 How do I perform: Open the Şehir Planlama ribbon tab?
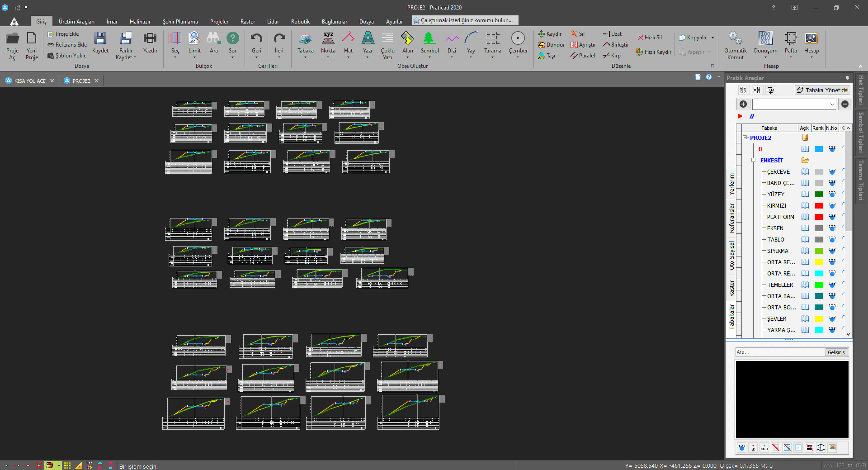point(180,22)
